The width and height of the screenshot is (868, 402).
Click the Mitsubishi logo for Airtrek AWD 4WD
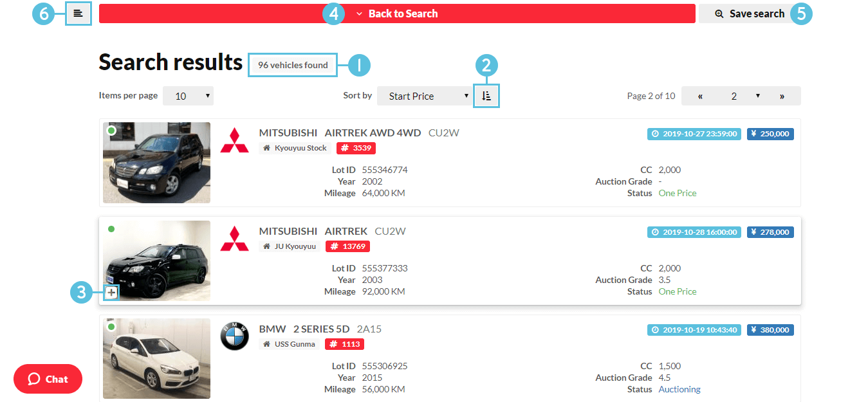pyautogui.click(x=234, y=140)
